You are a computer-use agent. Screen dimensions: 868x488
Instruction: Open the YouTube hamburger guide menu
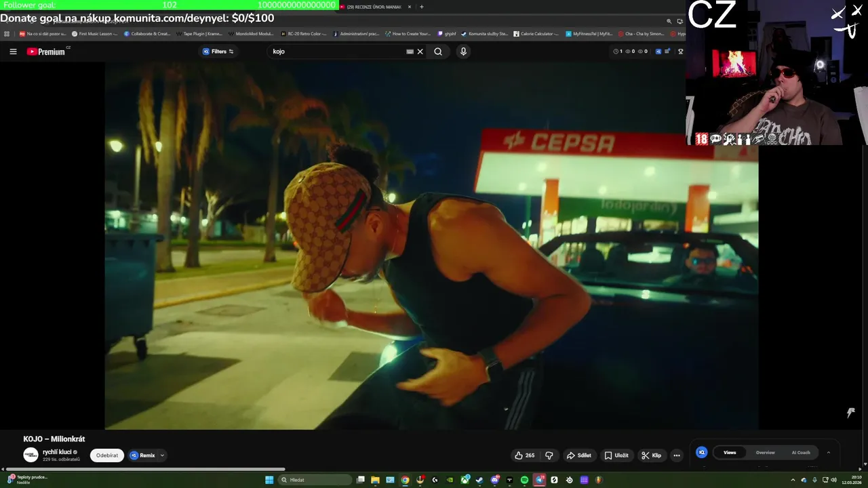pyautogui.click(x=13, y=52)
